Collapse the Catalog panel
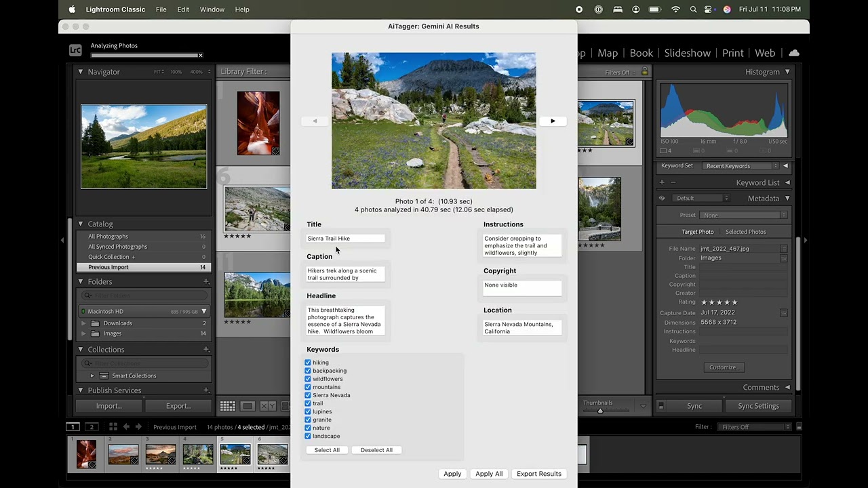The height and width of the screenshot is (488, 868). point(81,224)
